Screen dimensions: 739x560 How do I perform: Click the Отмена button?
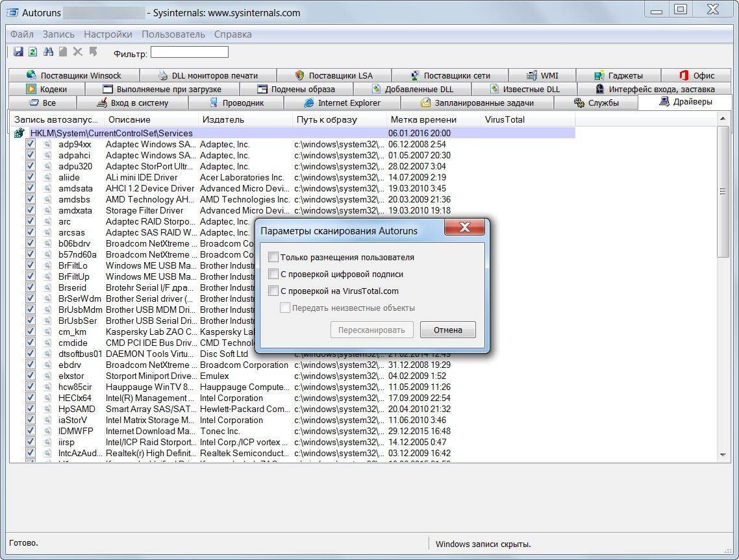447,330
